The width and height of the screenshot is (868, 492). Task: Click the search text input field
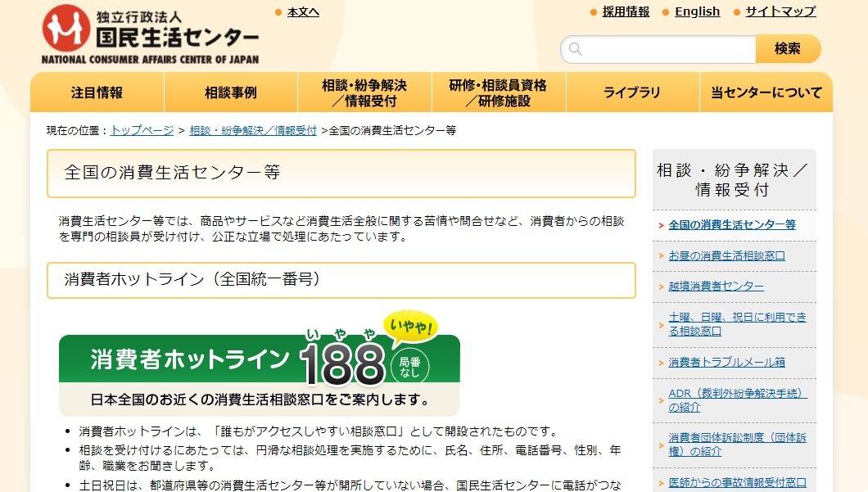tap(658, 49)
